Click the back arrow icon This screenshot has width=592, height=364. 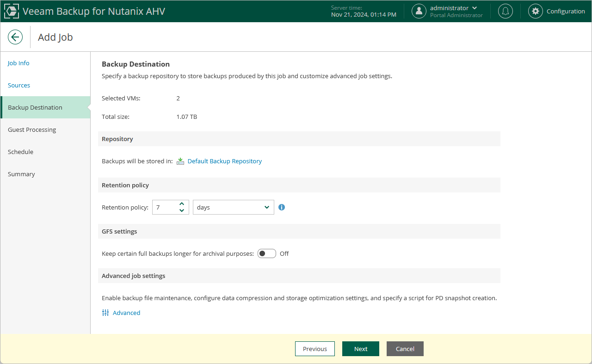click(15, 37)
